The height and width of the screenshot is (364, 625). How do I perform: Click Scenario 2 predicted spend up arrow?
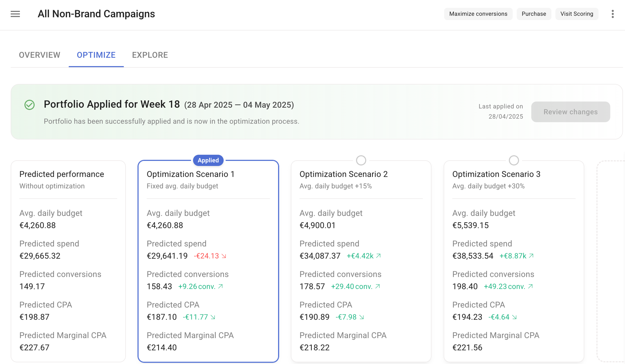(x=378, y=256)
